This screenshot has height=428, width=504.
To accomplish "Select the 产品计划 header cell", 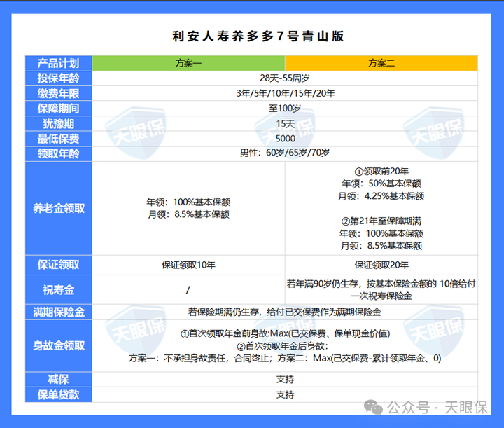I will (59, 63).
